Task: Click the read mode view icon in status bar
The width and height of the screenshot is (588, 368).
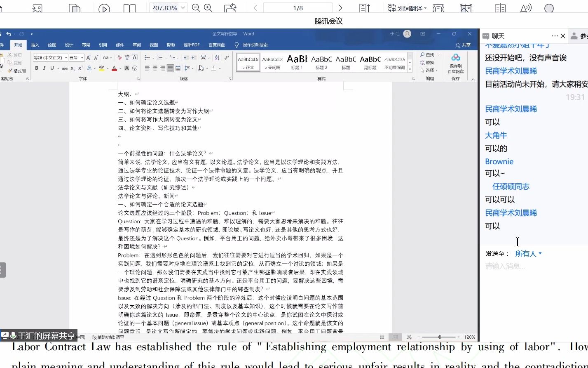Action: click(382, 337)
